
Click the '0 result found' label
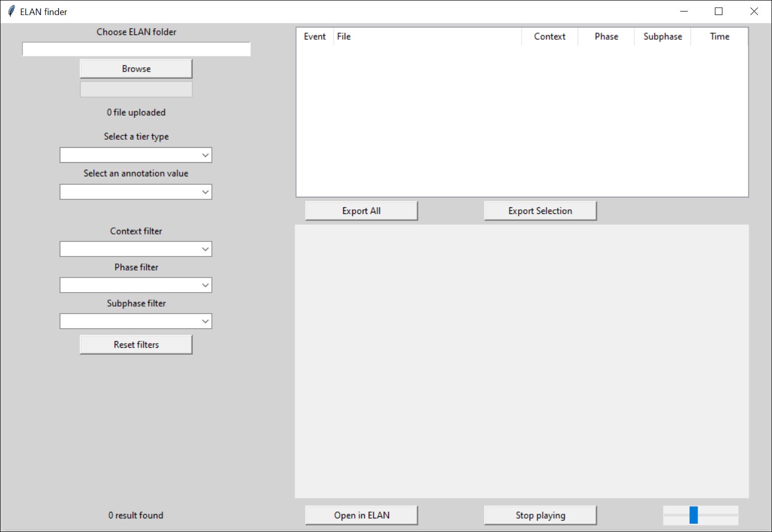click(136, 515)
